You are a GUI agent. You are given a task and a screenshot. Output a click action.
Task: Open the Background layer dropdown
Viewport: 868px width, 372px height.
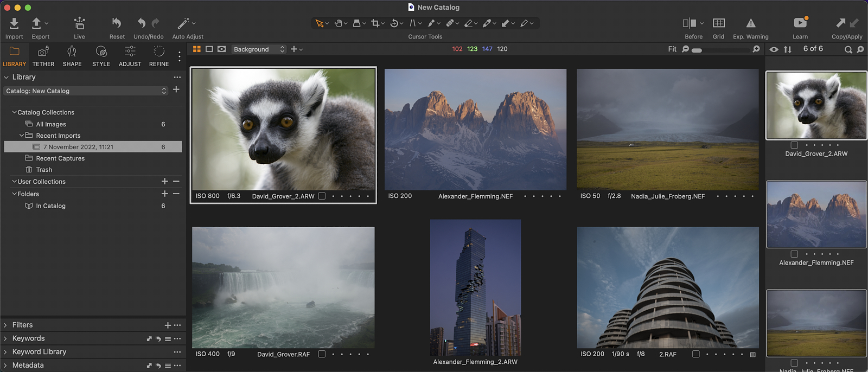point(259,49)
